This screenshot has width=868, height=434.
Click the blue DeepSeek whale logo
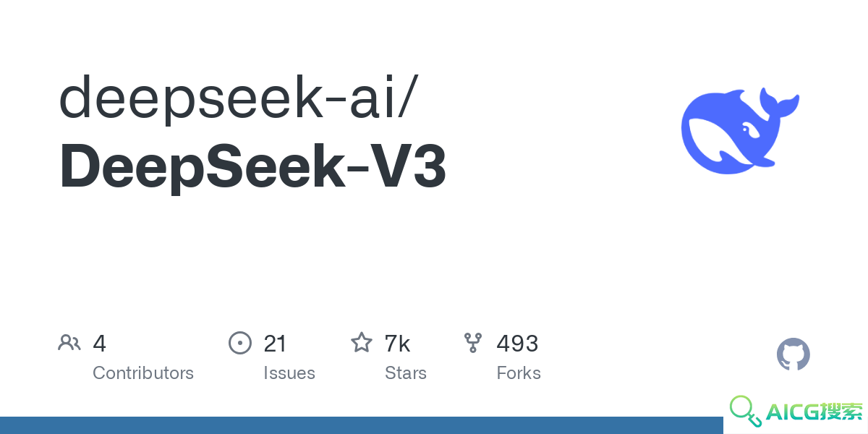pos(740,130)
